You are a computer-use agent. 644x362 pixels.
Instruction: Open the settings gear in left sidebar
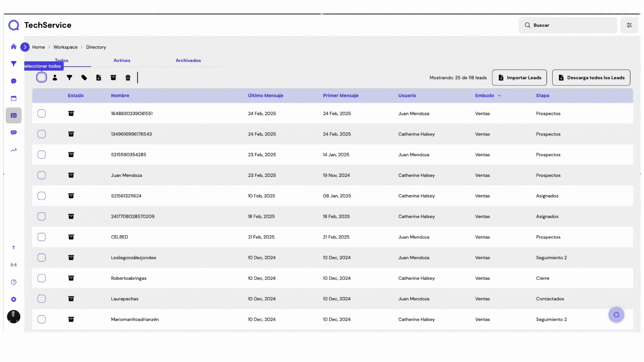[x=14, y=299]
